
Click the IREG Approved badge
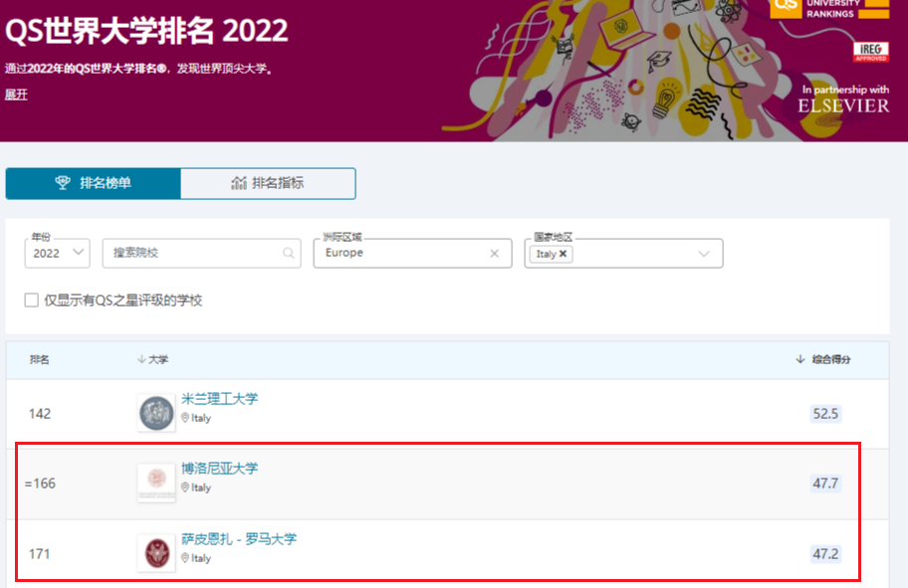pyautogui.click(x=870, y=52)
